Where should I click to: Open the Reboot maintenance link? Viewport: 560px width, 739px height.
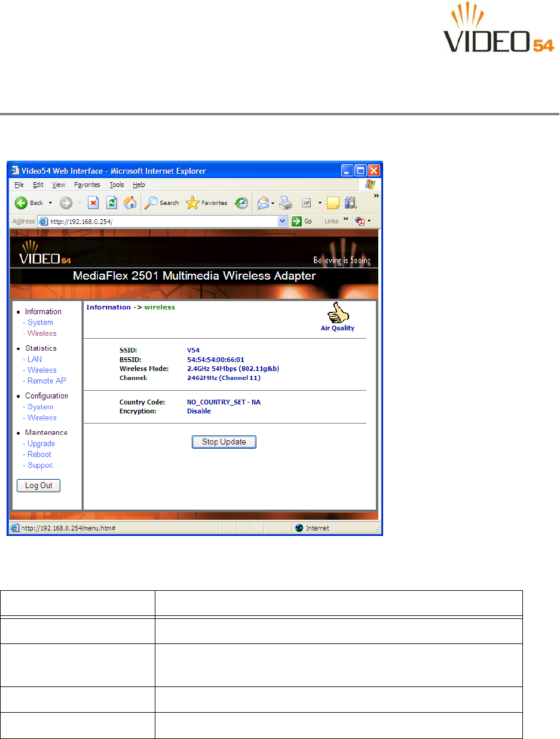click(39, 455)
